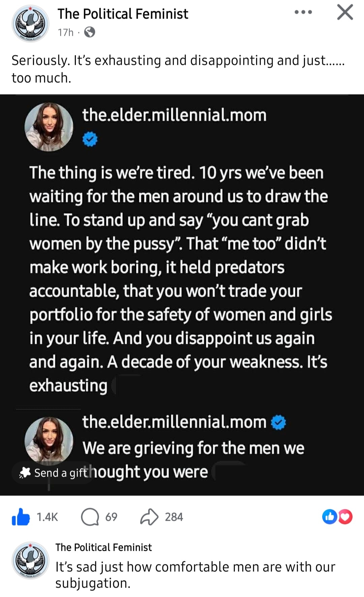
Task: Open The Political Feminist page name link
Action: tap(123, 14)
